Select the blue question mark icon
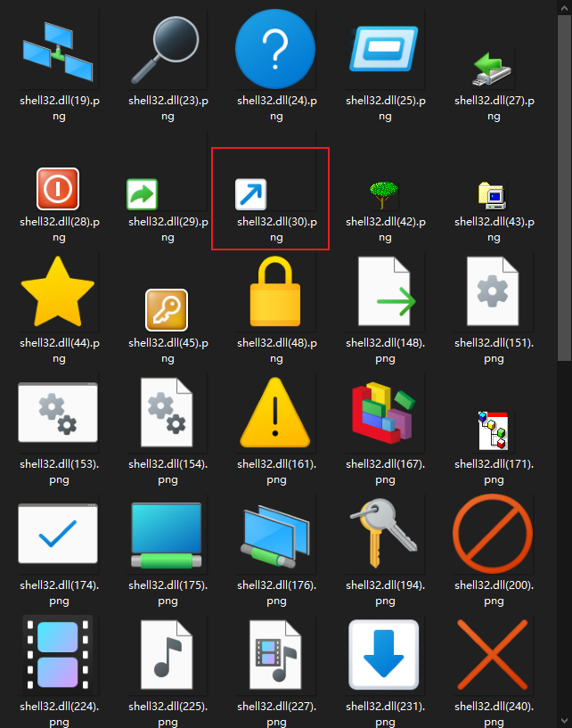Screen dimensions: 572x728 click(275, 49)
